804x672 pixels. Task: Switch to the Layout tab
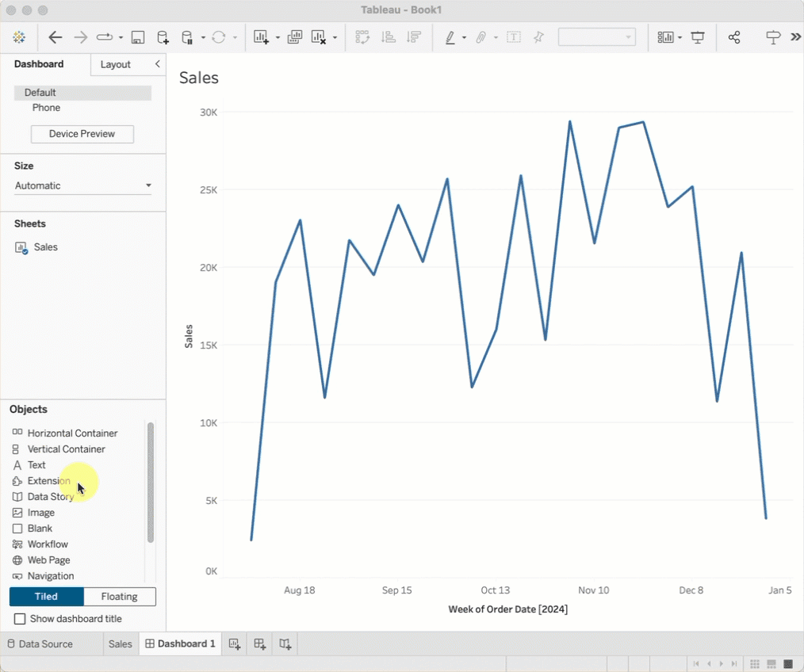116,64
